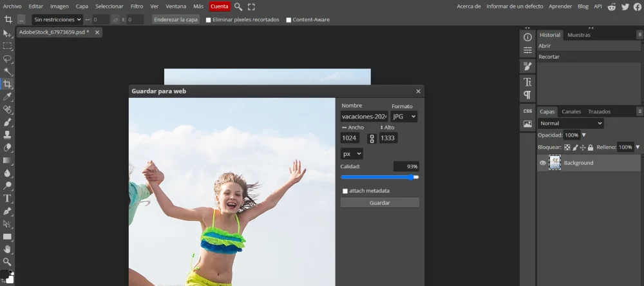Open Informar de un defecto link
Screen dimensions: 644x286
coord(515,6)
